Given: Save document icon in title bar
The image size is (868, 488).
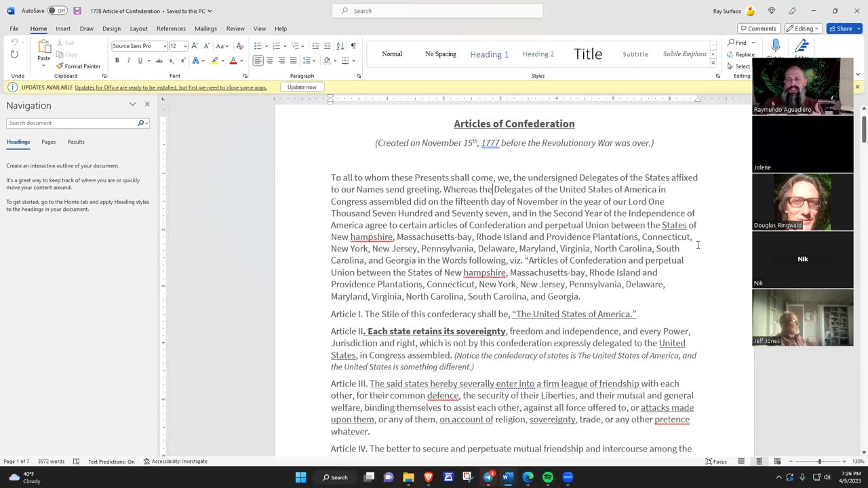Looking at the screenshot, I should point(77,11).
